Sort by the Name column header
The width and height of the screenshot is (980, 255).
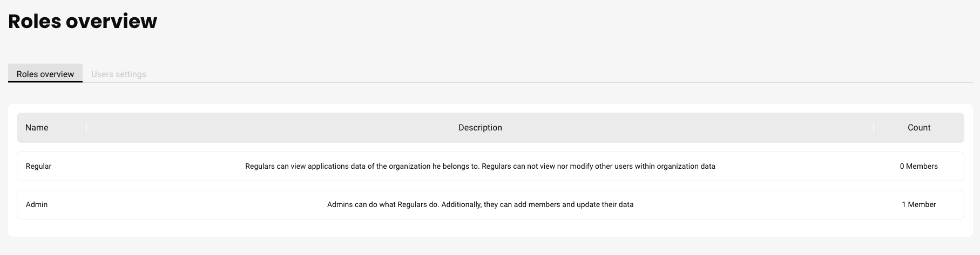coord(37,128)
